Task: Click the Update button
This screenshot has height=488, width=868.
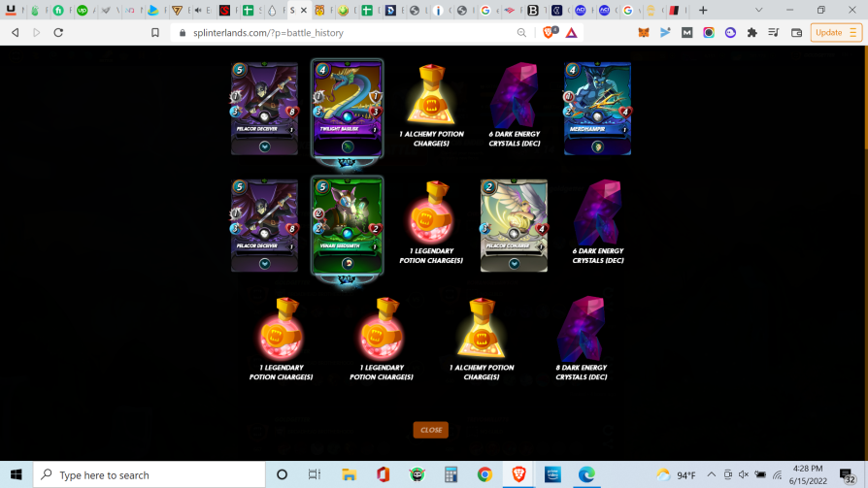Action: (829, 33)
